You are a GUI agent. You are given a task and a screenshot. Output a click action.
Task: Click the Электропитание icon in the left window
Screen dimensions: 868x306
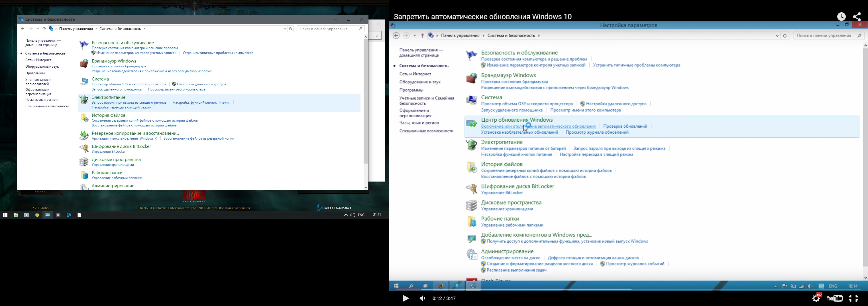[84, 100]
